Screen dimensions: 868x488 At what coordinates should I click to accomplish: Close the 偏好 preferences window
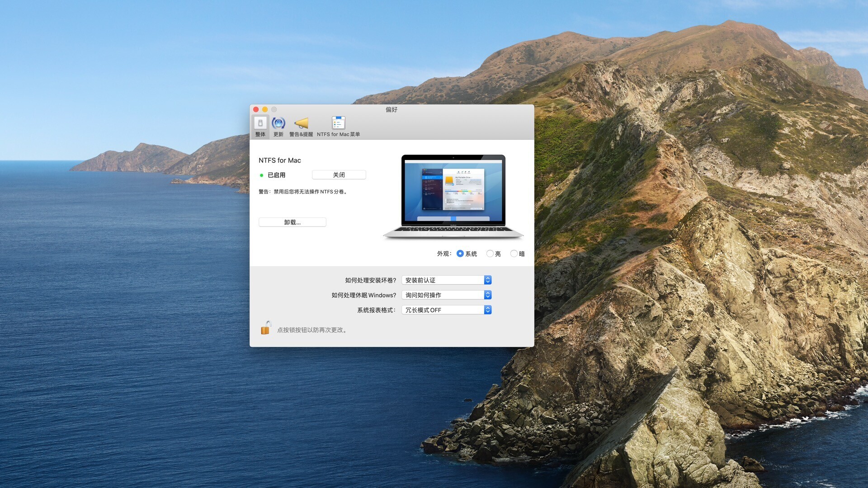point(256,109)
